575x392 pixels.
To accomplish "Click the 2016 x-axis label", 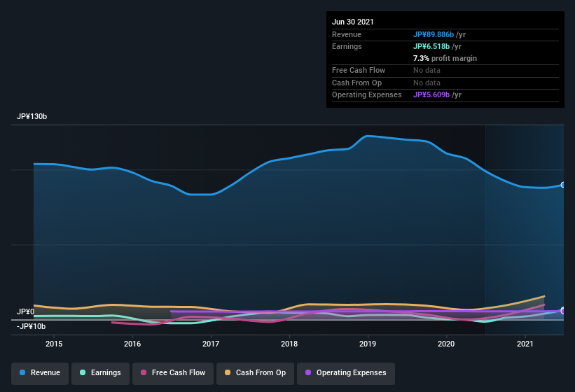I will [x=132, y=344].
